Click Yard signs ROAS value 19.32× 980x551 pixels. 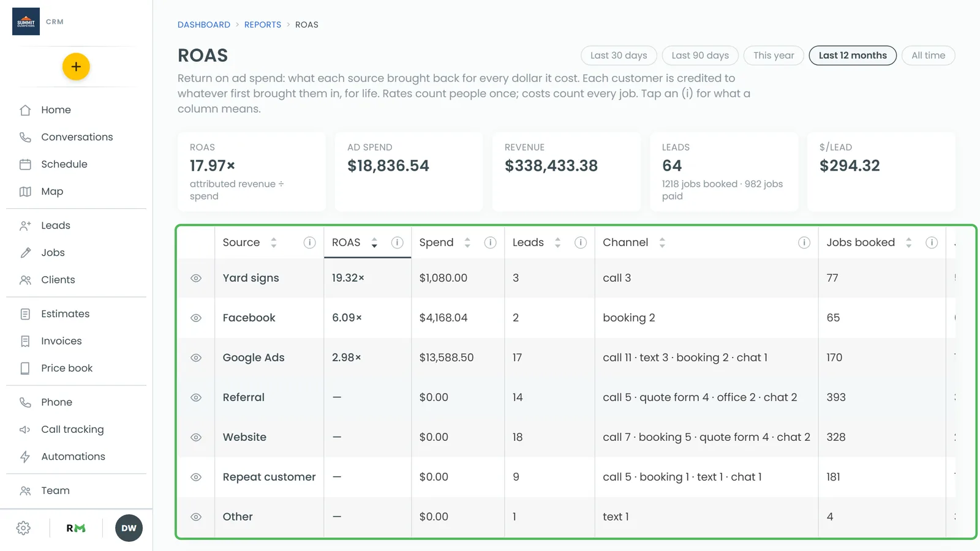point(348,278)
